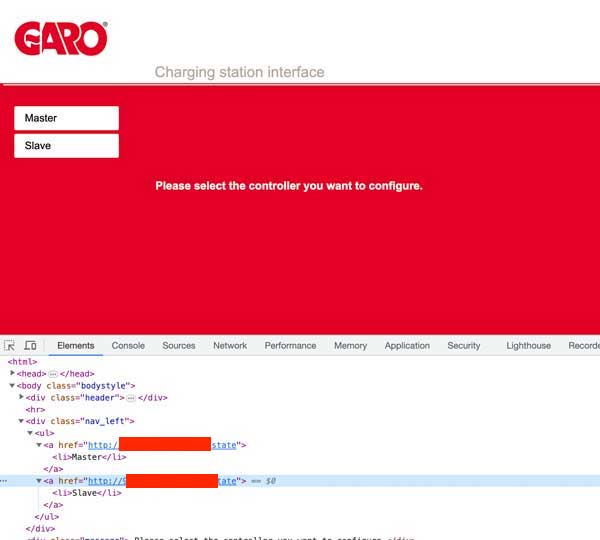The image size is (600, 540).
Task: Select the Master controller button
Action: (x=67, y=118)
